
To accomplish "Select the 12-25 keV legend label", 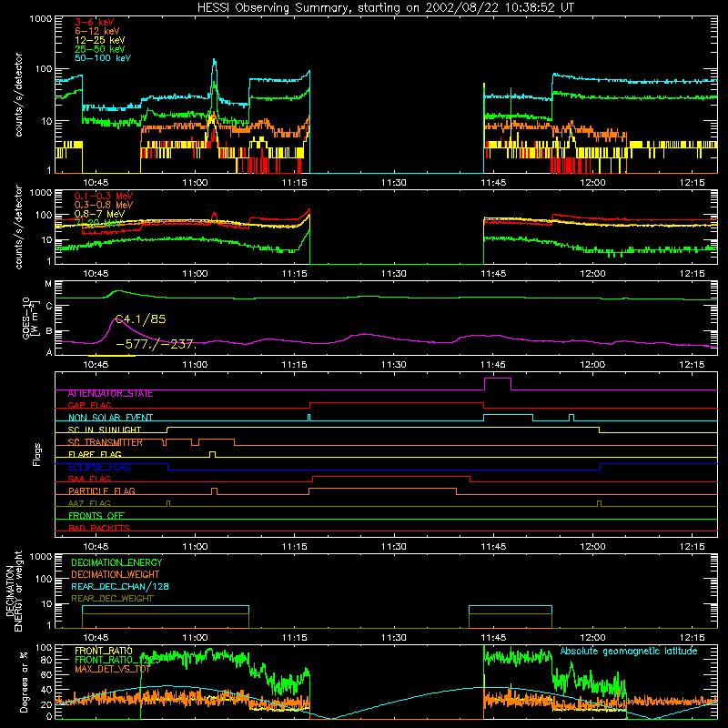I will click(x=99, y=40).
